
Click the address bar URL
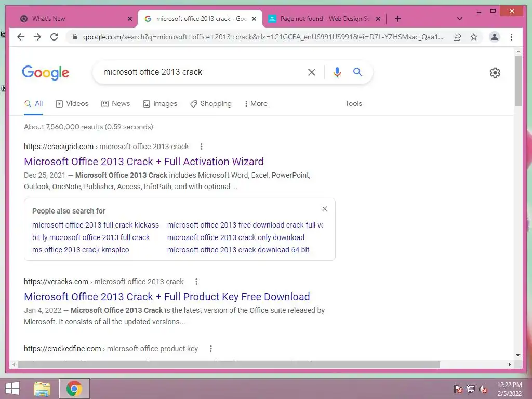click(263, 37)
